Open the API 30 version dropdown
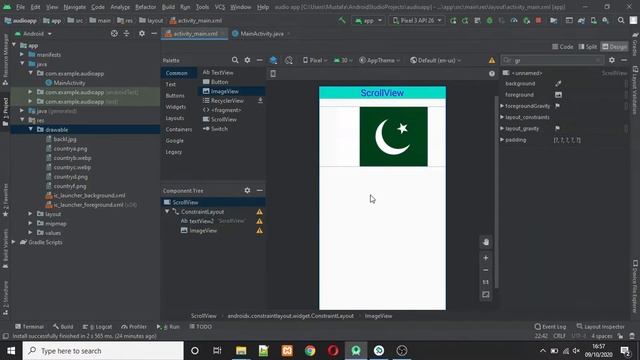The height and width of the screenshot is (360, 640). [x=343, y=60]
